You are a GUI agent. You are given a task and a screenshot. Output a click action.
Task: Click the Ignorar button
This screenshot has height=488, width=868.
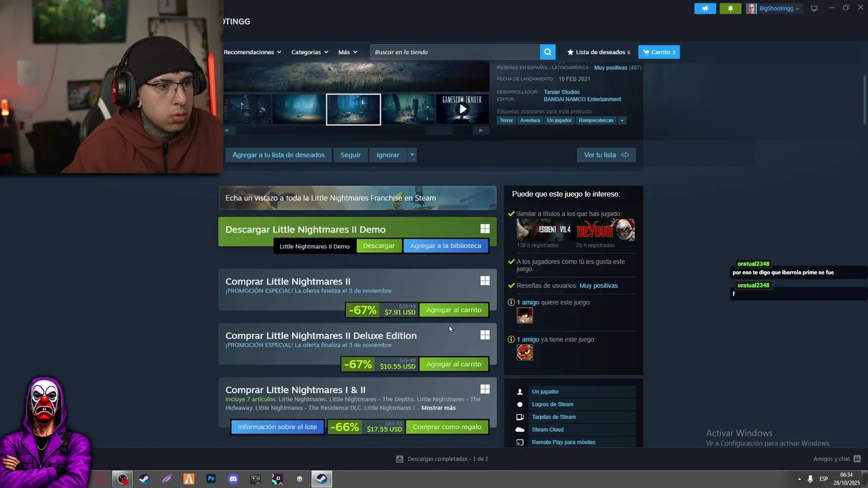click(x=388, y=155)
